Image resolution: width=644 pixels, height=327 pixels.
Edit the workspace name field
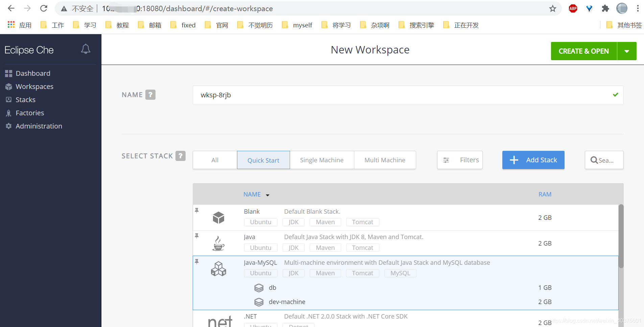pos(408,95)
